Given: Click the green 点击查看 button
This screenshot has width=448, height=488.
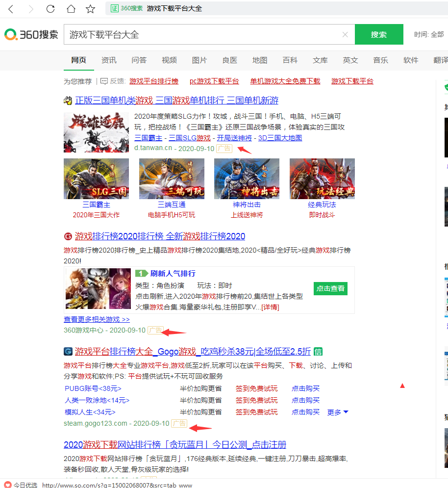Looking at the screenshot, I should 330,288.
